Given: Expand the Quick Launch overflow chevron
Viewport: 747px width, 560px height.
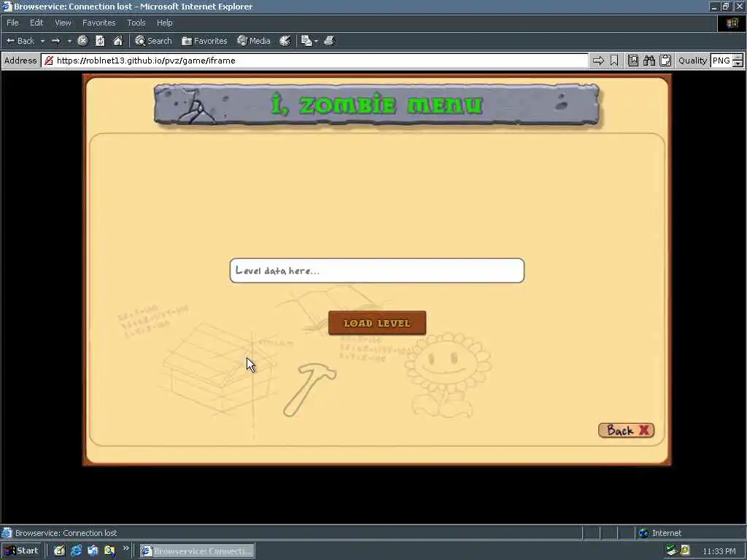Looking at the screenshot, I should (x=125, y=548).
